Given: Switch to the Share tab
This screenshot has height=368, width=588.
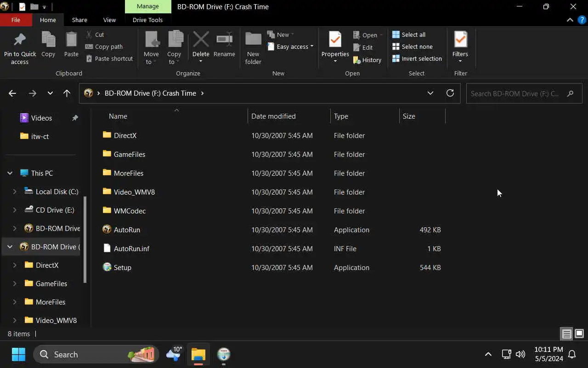Looking at the screenshot, I should tap(79, 20).
